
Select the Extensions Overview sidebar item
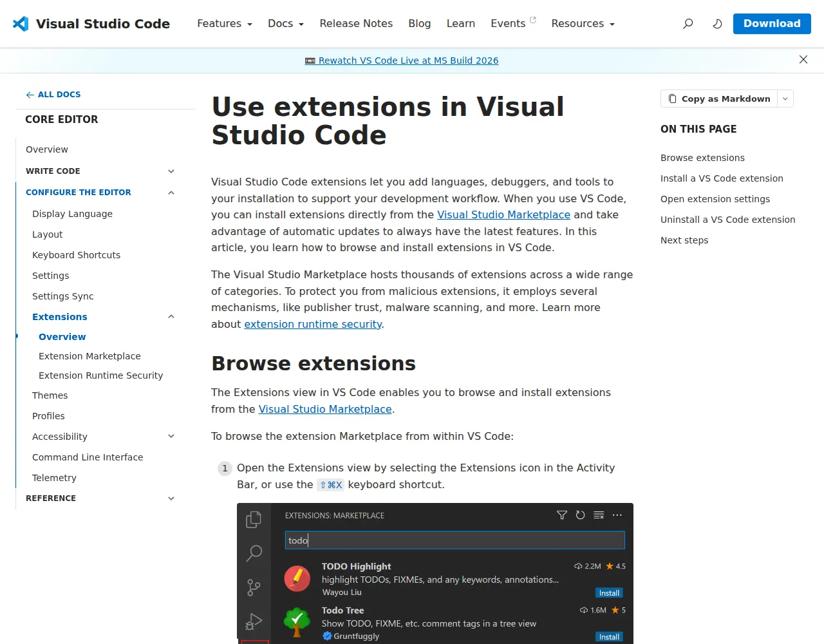(x=62, y=337)
